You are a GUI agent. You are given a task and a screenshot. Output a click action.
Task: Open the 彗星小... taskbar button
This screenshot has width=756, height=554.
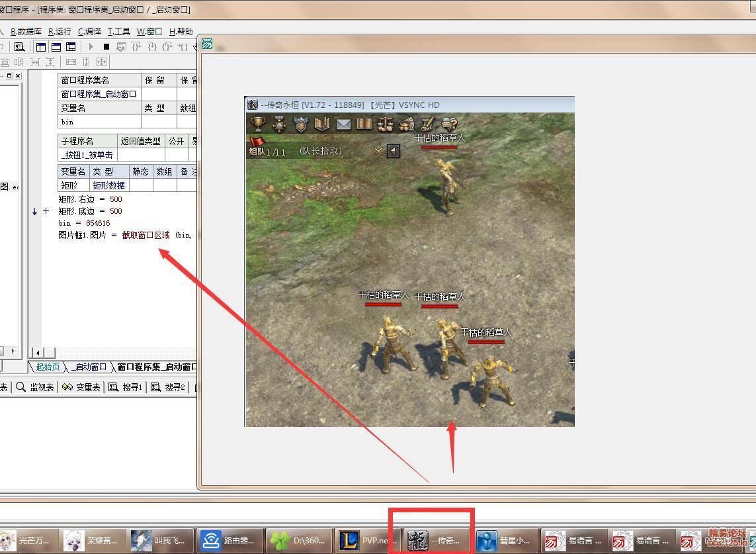506,540
